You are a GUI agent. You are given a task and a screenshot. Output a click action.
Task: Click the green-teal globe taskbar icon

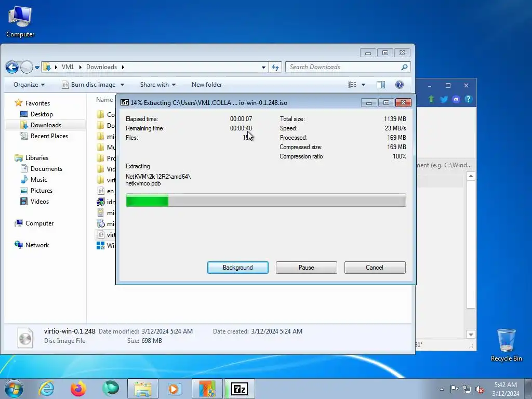(111, 389)
